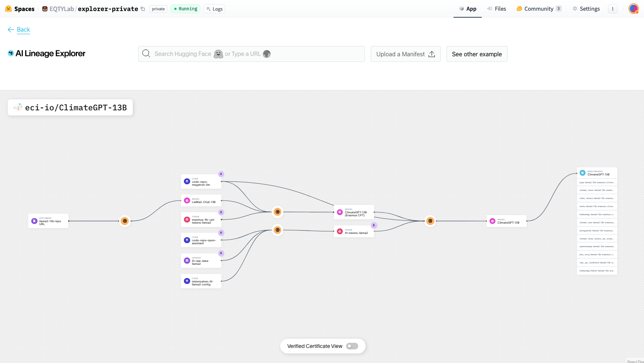Click the search magnifier icon
Image resolution: width=644 pixels, height=363 pixels.
click(x=146, y=54)
